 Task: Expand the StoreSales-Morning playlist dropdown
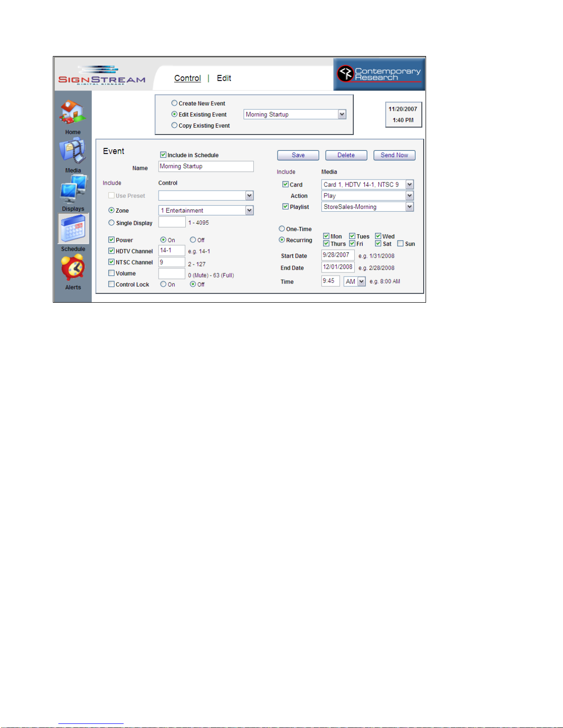click(x=409, y=207)
